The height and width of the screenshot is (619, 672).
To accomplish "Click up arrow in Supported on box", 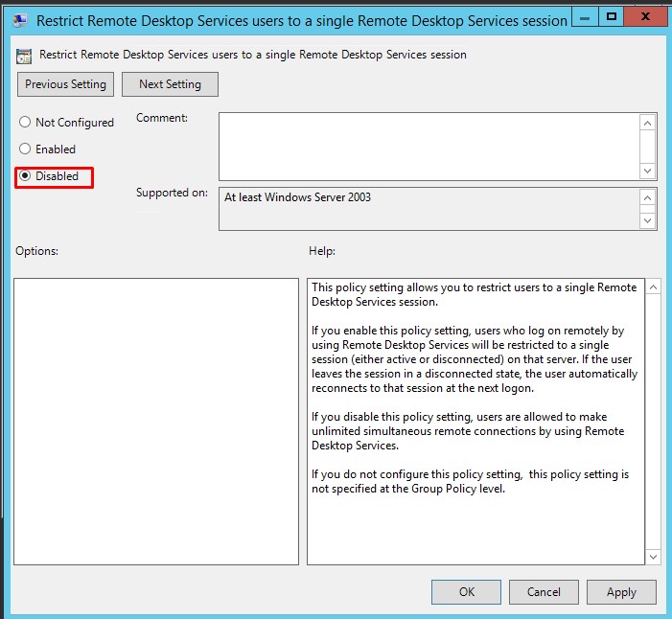I will 649,197.
